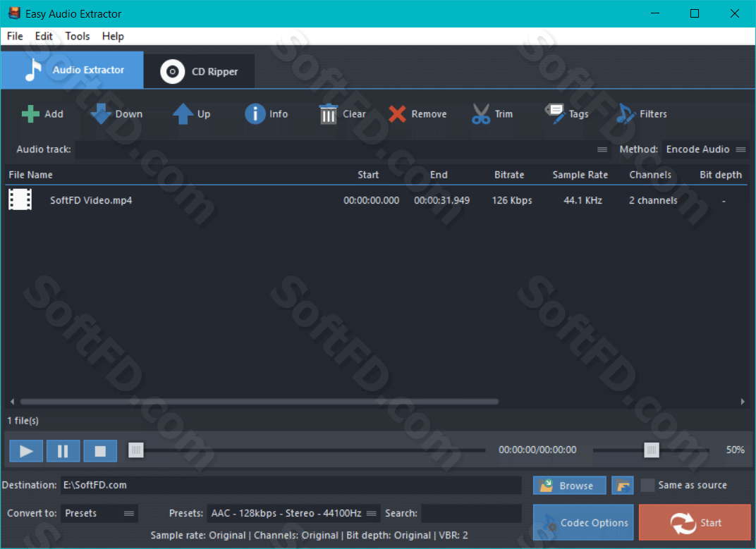This screenshot has height=549, width=756.
Task: Click the 2 channels cell
Action: click(x=653, y=201)
